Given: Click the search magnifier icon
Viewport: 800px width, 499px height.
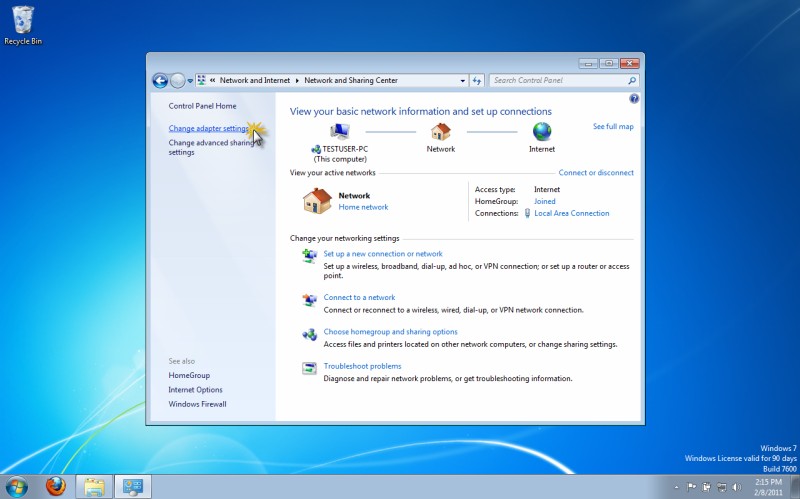Looking at the screenshot, I should tap(632, 81).
